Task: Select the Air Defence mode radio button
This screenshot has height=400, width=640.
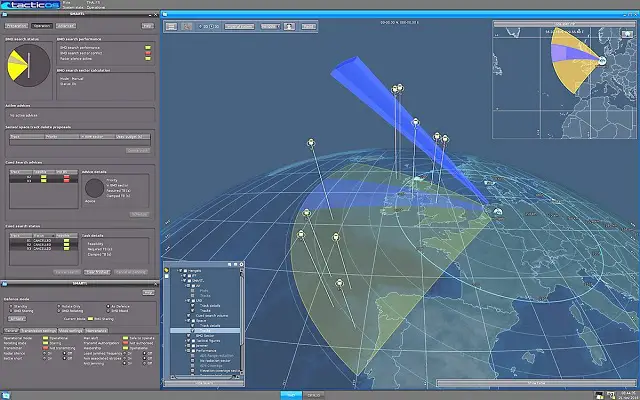Action: point(106,307)
